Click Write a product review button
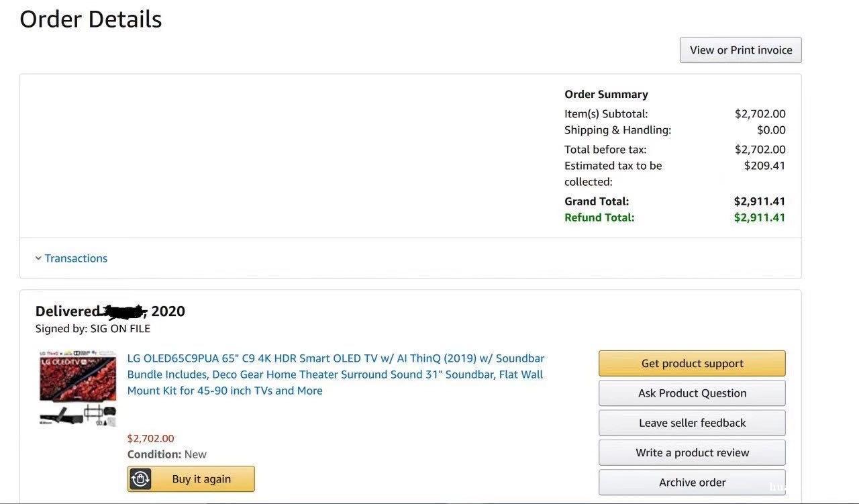 tap(692, 452)
